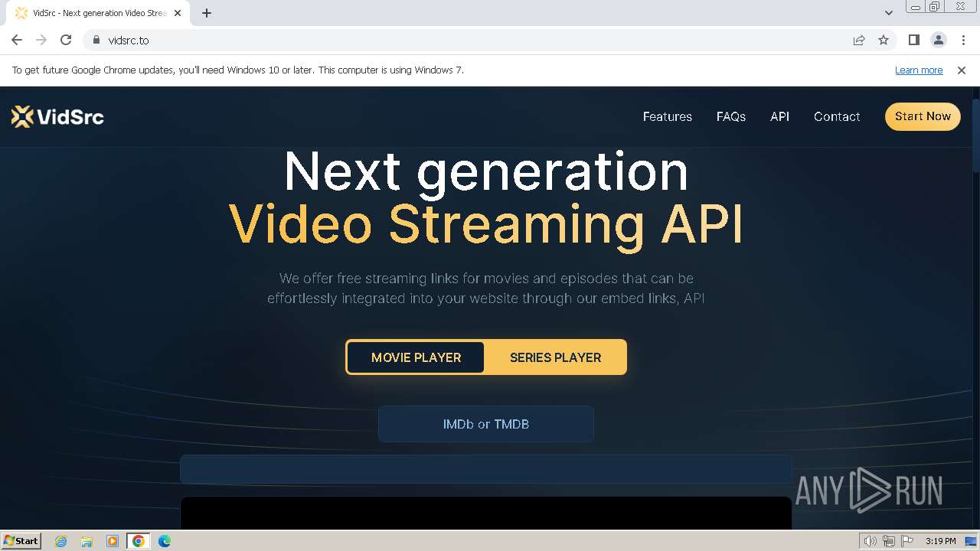Screen dimensions: 980x551
Task: Open network status in tray
Action: pos(888,541)
